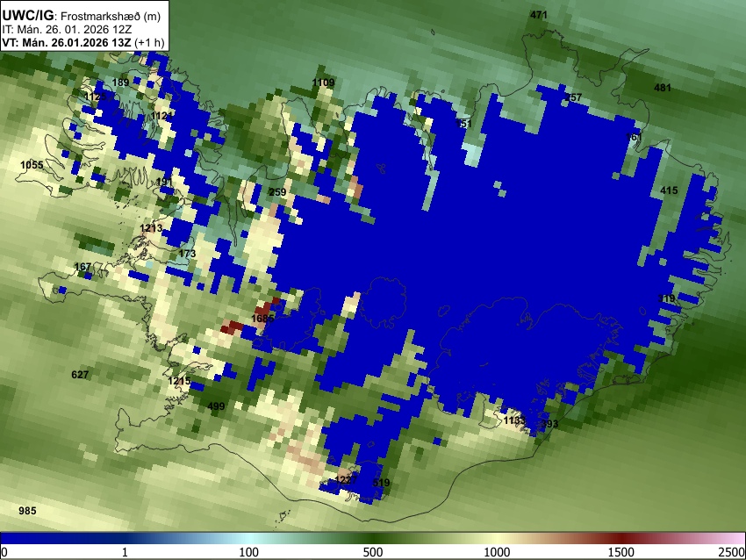Screen dimensions: 746x560
Task: Click the color scale label 1500
Action: (x=620, y=552)
